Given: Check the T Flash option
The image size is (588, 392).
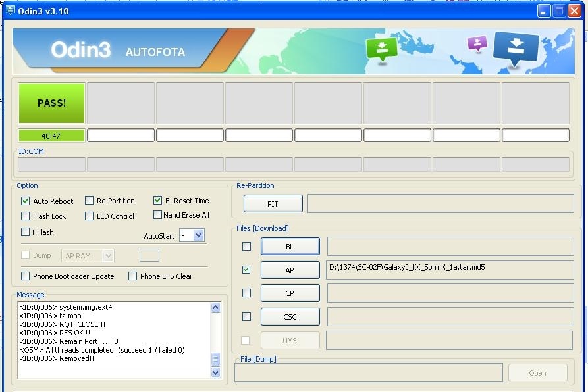Looking at the screenshot, I should (x=25, y=232).
